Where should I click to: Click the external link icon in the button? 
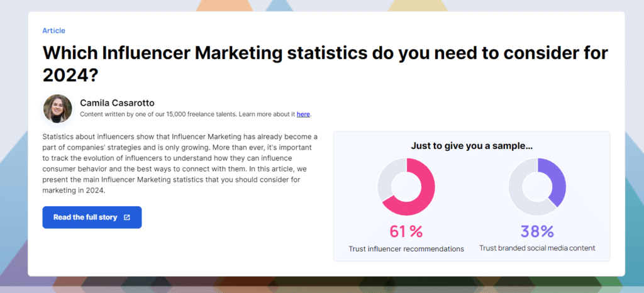(x=127, y=218)
